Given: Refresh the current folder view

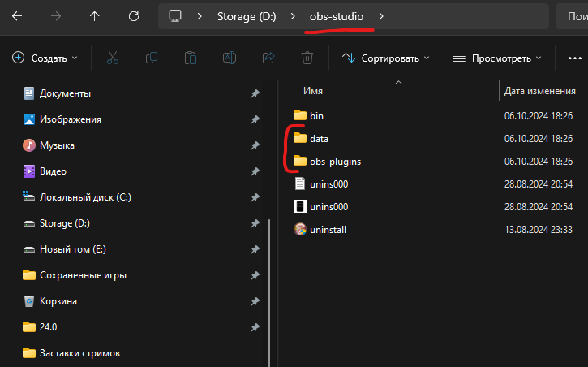Looking at the screenshot, I should (134, 16).
